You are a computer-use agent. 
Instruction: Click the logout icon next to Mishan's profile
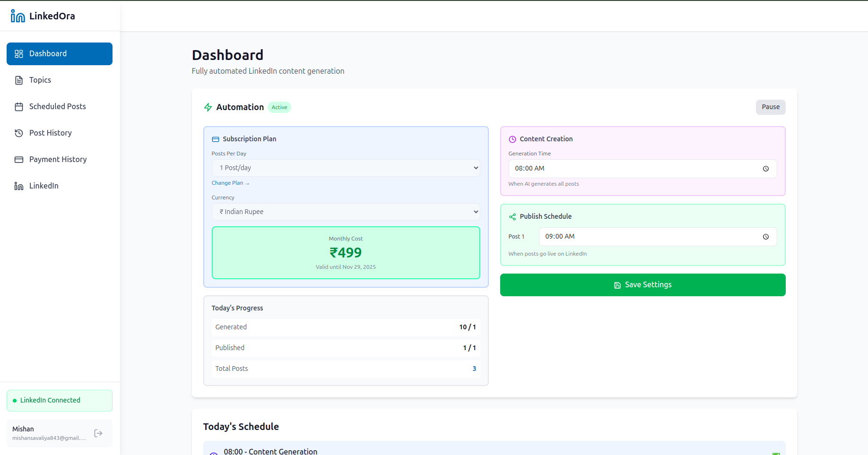pos(98,433)
